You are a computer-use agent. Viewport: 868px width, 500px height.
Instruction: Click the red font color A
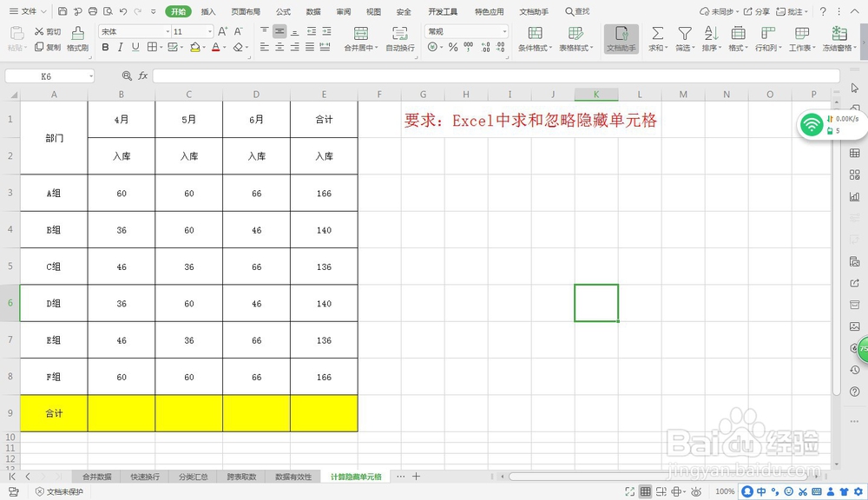point(215,47)
